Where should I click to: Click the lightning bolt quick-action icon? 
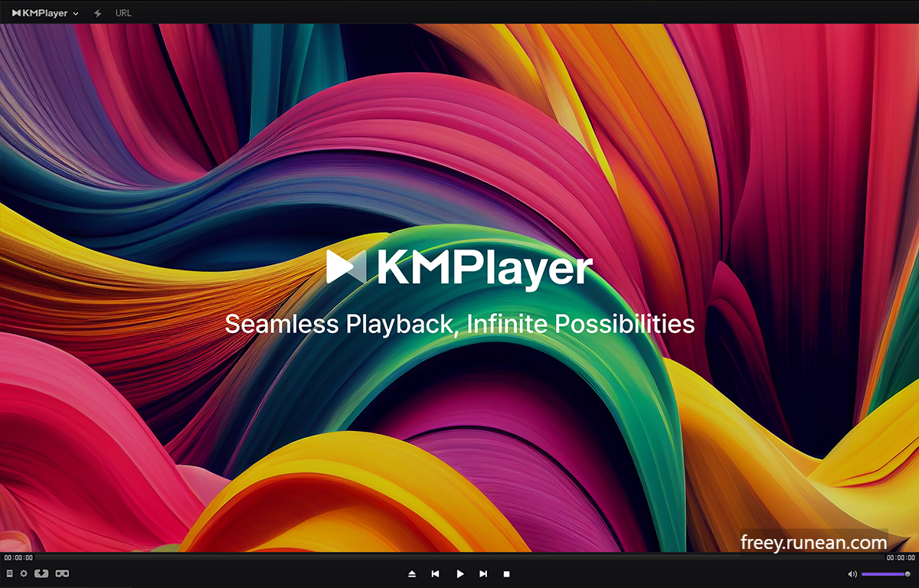coord(96,12)
